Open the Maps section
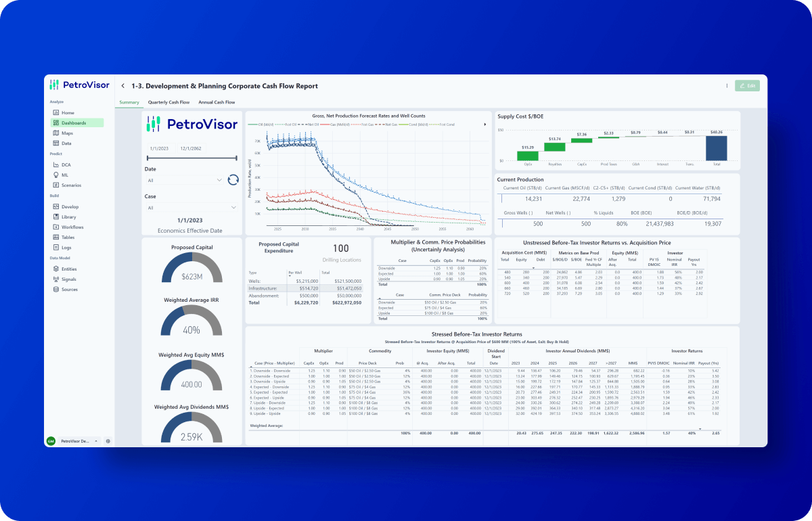812x521 pixels. [67, 133]
